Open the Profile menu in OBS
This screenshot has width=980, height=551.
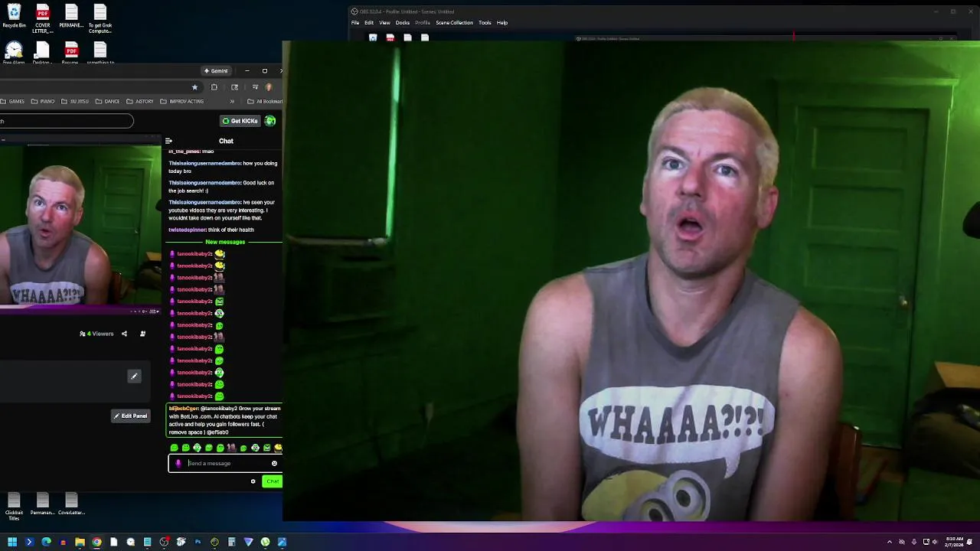423,23
